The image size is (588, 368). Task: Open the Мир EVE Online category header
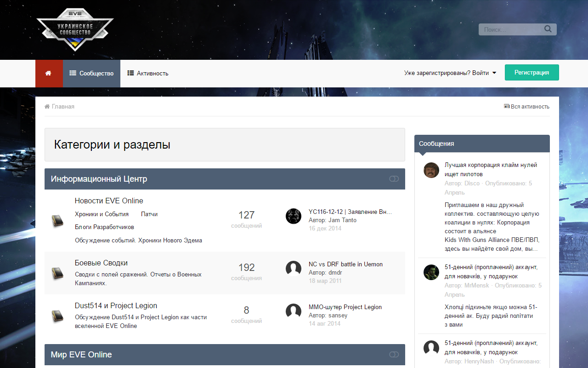81,355
